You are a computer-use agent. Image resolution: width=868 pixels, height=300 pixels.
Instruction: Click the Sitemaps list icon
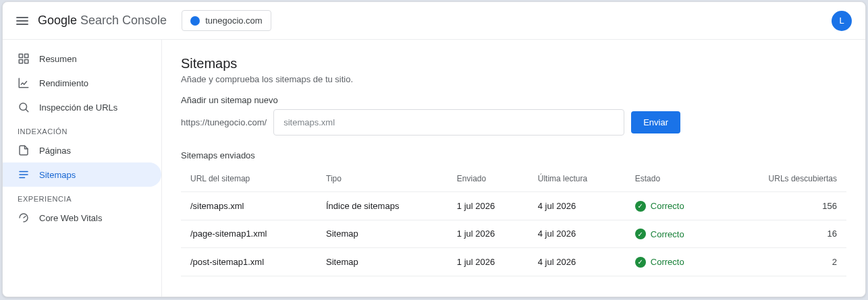pos(24,175)
